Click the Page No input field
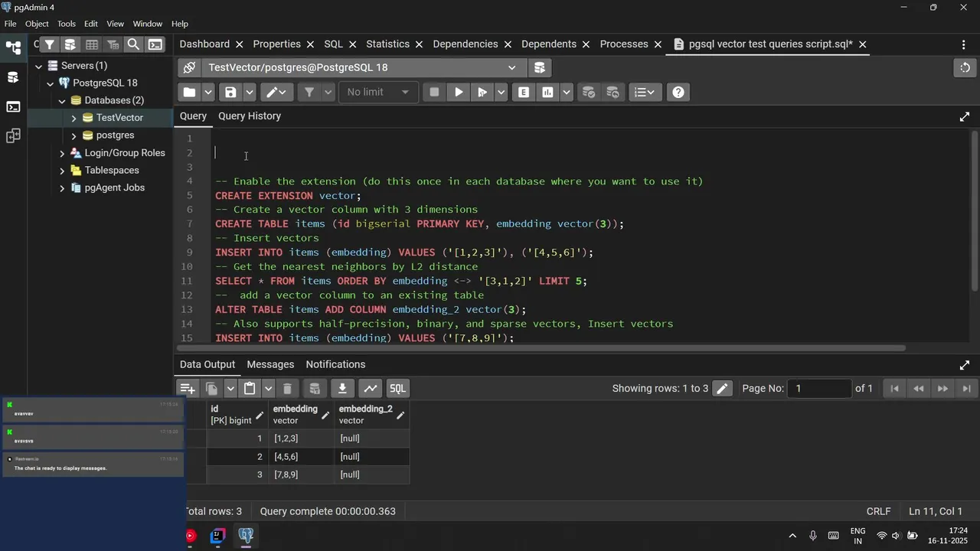The width and height of the screenshot is (980, 551). pos(820,389)
